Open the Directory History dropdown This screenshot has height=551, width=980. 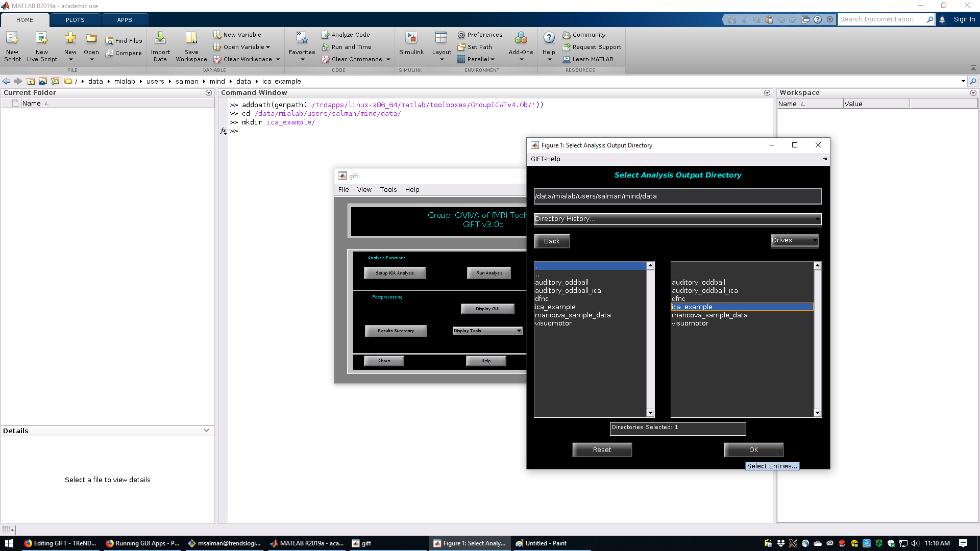point(677,219)
